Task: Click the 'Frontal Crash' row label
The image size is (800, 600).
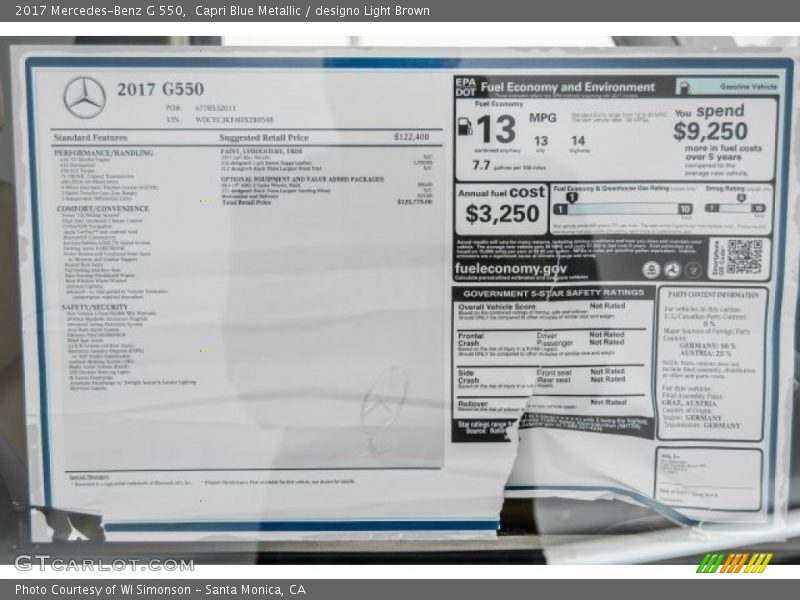Action: [x=470, y=340]
